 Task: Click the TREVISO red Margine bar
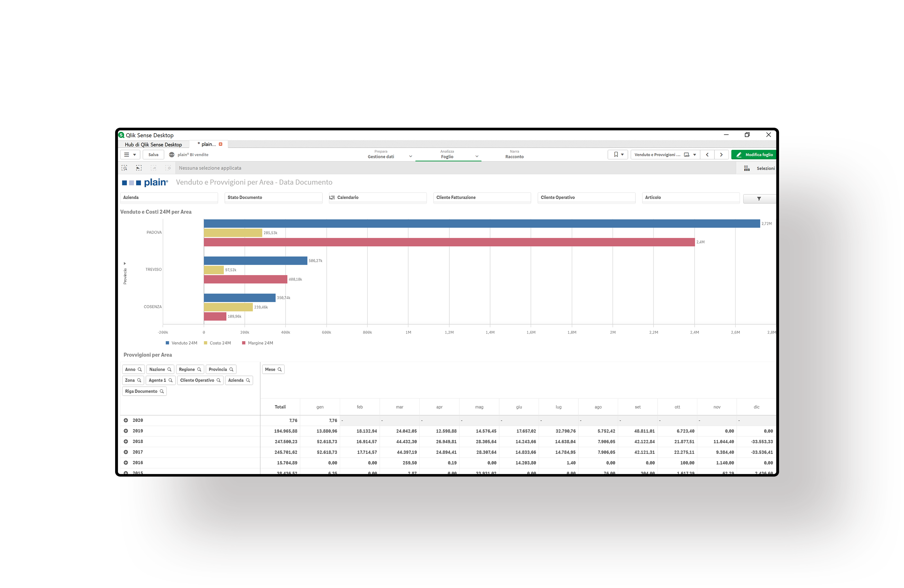[x=245, y=279]
